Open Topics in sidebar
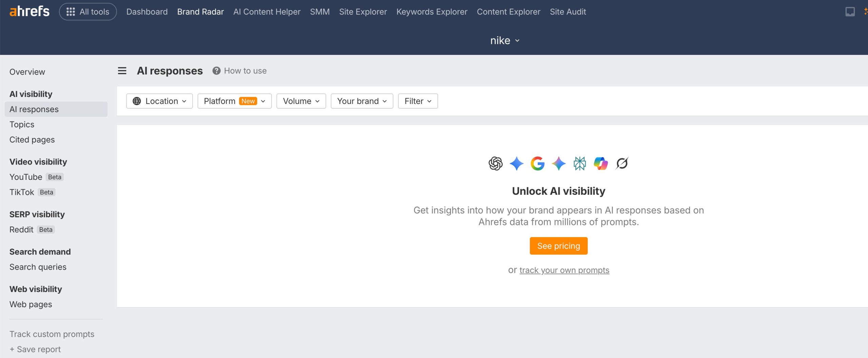868x358 pixels. [22, 124]
